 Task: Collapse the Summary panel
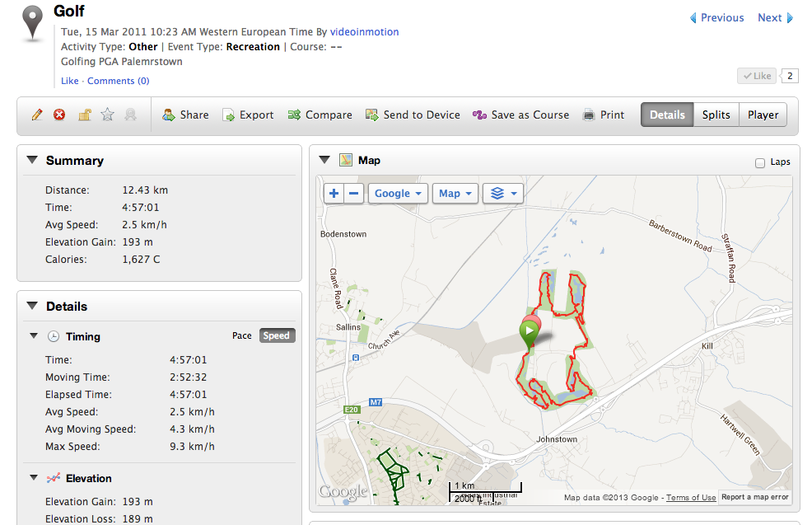coord(32,160)
